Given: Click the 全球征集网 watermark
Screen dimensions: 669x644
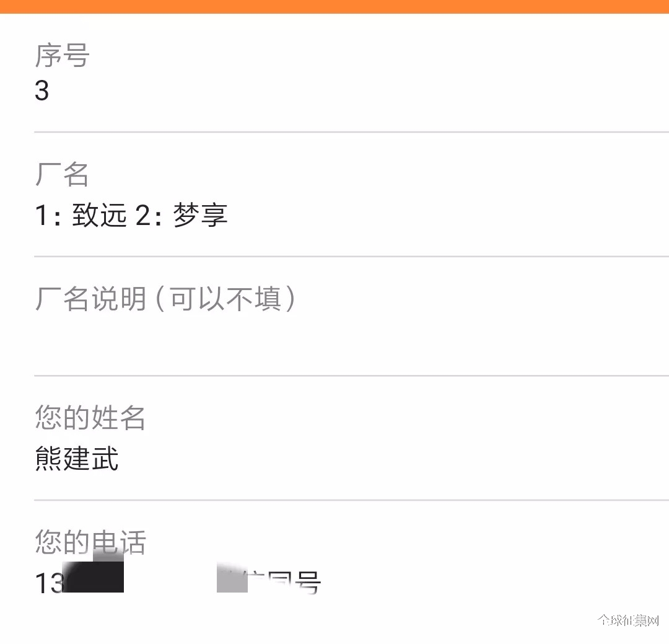Looking at the screenshot, I should pyautogui.click(x=628, y=620).
